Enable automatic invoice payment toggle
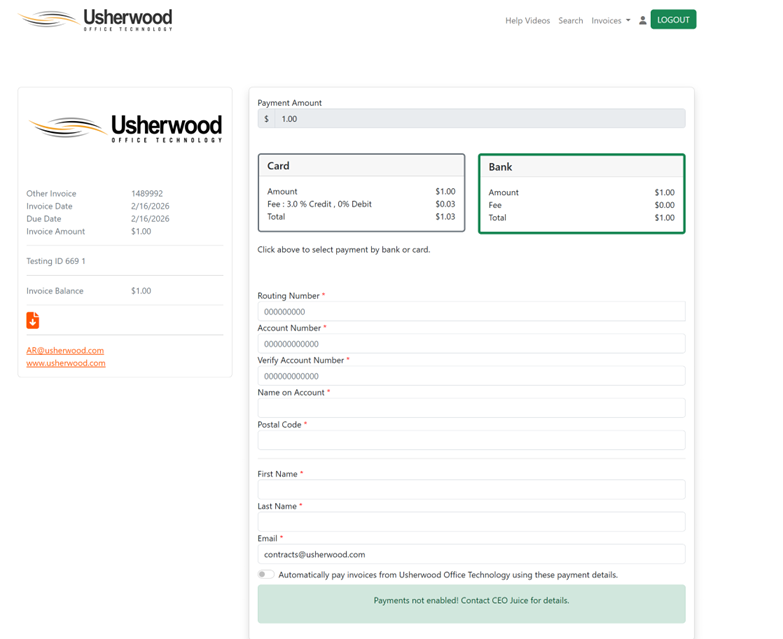This screenshot has height=639, width=783. click(266, 575)
